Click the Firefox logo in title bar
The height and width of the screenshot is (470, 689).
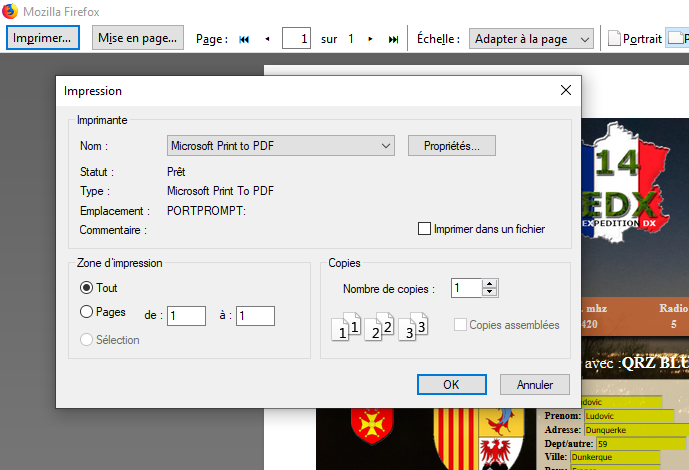[10, 11]
